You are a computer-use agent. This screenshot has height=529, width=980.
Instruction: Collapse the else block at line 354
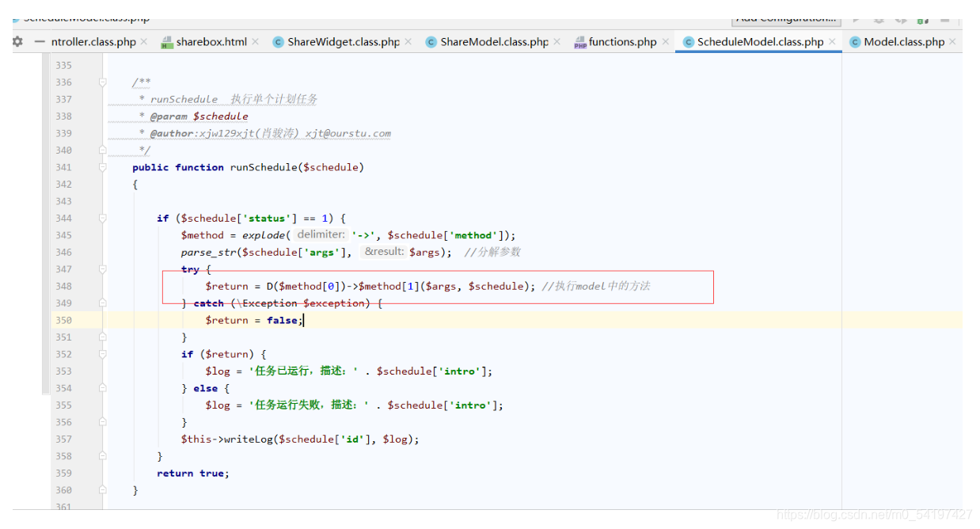103,388
